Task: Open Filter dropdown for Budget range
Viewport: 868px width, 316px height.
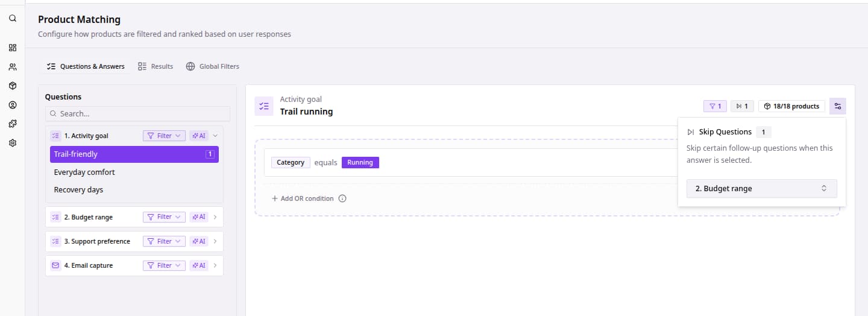Action: click(164, 217)
